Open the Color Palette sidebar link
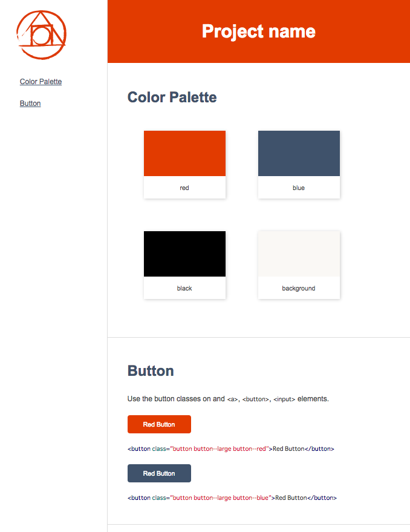The image size is (410, 532). pos(41,82)
